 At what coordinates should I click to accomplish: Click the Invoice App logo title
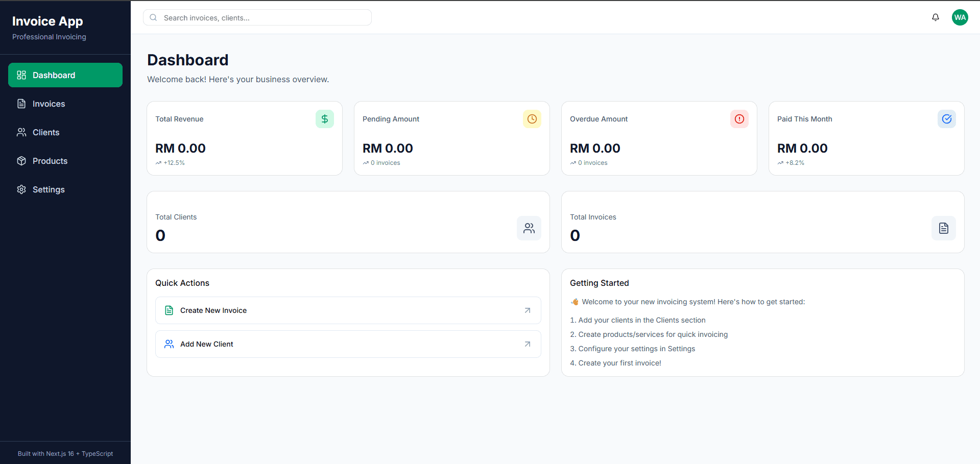[x=47, y=21]
